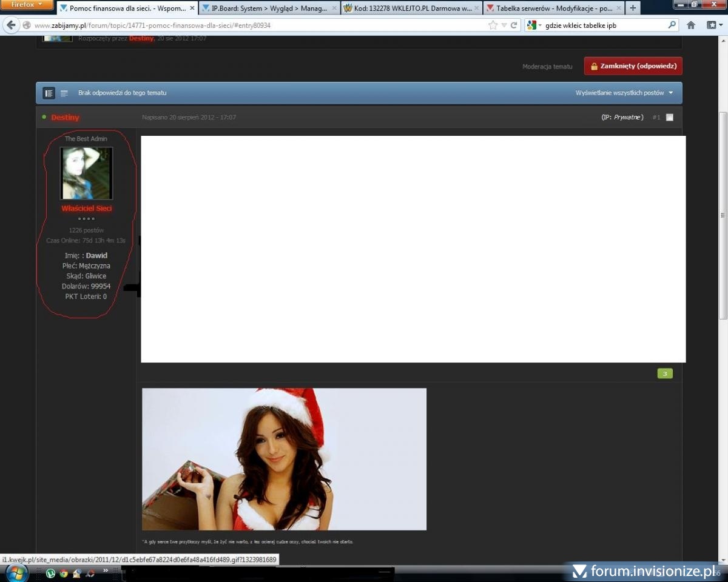728x582 pixels.
Task: Open uTorrent from the taskbar quick launch
Action: click(50, 573)
